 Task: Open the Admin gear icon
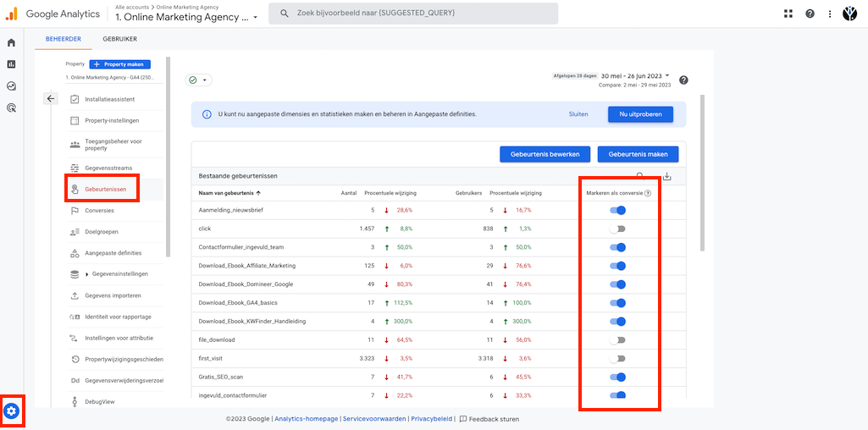click(11, 411)
